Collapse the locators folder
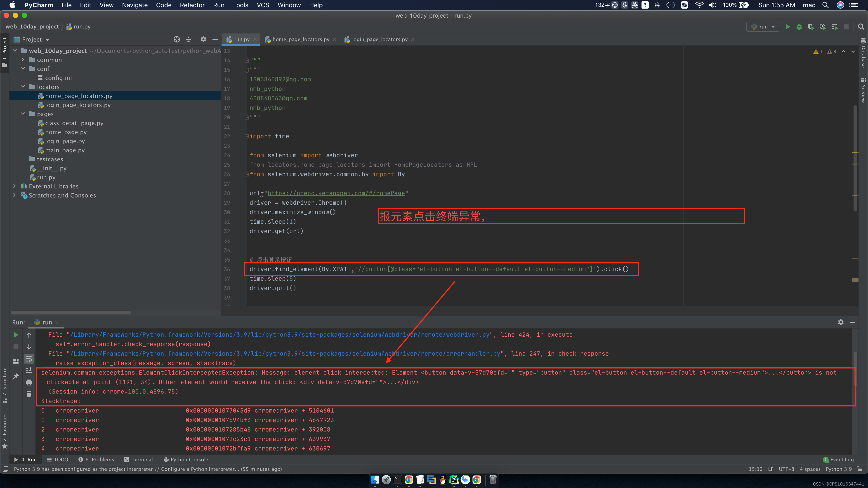The height and width of the screenshot is (488, 868). pos(23,87)
